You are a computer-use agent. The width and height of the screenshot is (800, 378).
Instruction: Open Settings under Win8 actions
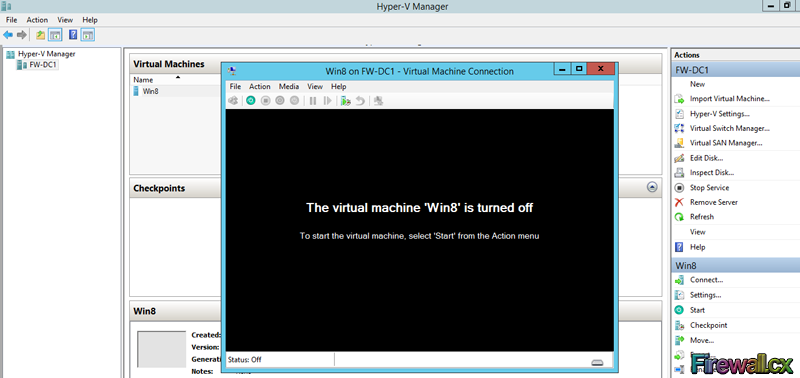pyautogui.click(x=705, y=295)
